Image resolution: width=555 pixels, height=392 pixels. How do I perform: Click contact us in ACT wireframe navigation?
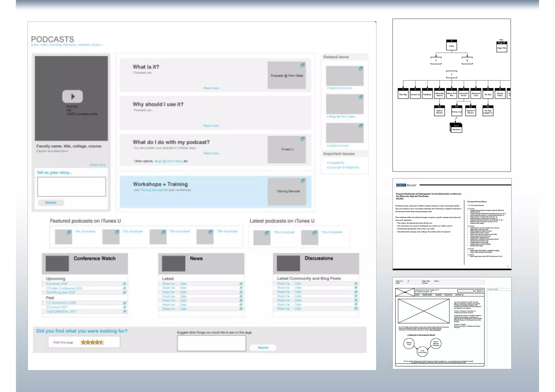pos(459,295)
